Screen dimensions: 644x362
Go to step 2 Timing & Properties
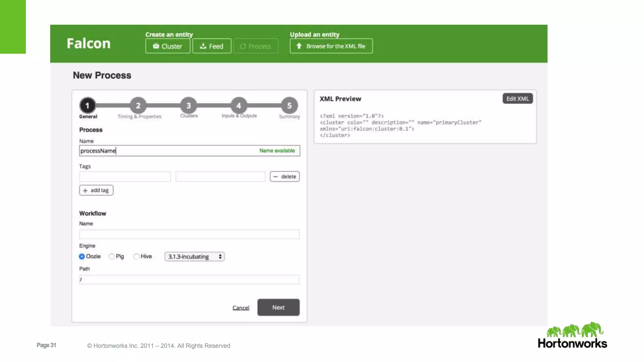coord(138,105)
